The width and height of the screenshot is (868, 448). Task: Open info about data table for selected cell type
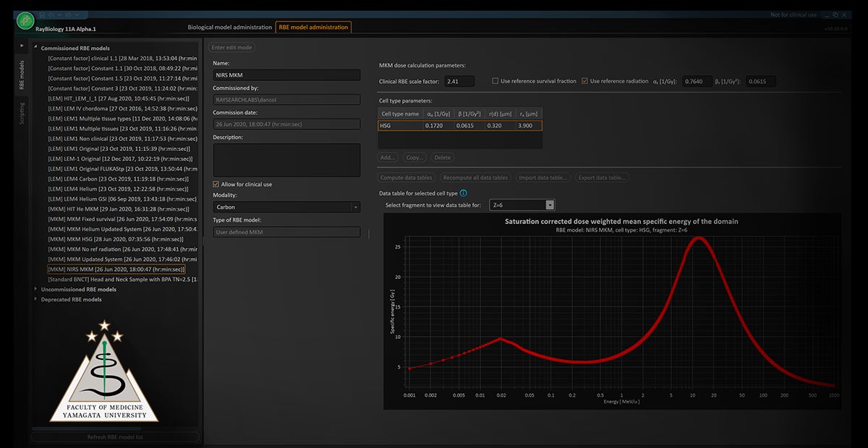point(463,193)
